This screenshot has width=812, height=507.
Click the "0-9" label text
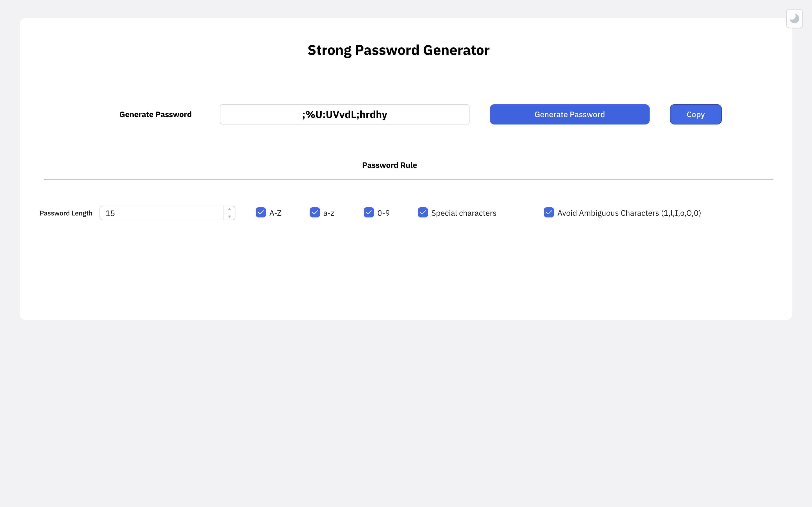383,213
